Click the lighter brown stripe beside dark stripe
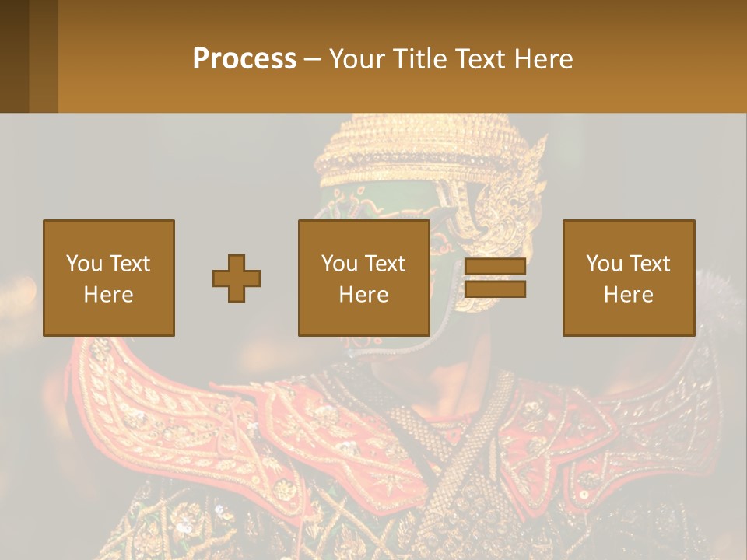 click(x=44, y=56)
